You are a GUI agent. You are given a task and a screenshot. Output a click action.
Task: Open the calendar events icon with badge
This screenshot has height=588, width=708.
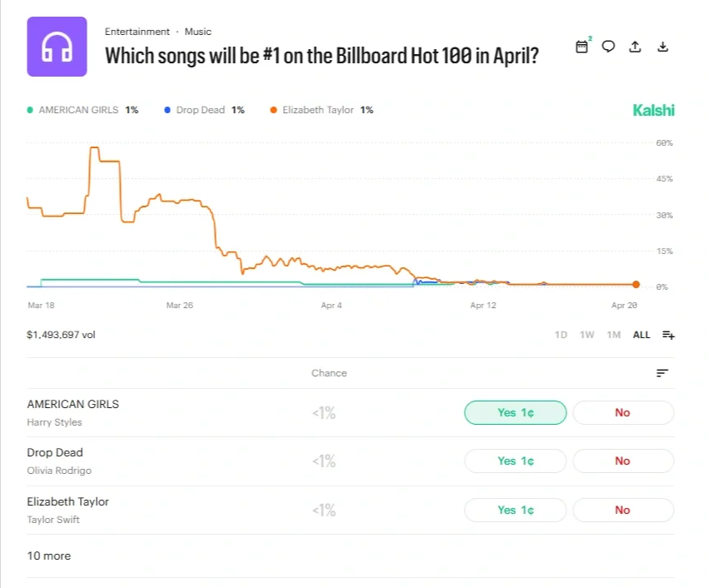click(581, 47)
